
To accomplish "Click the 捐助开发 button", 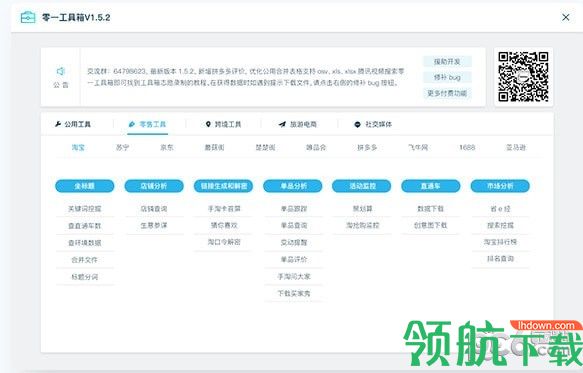I will (x=447, y=61).
